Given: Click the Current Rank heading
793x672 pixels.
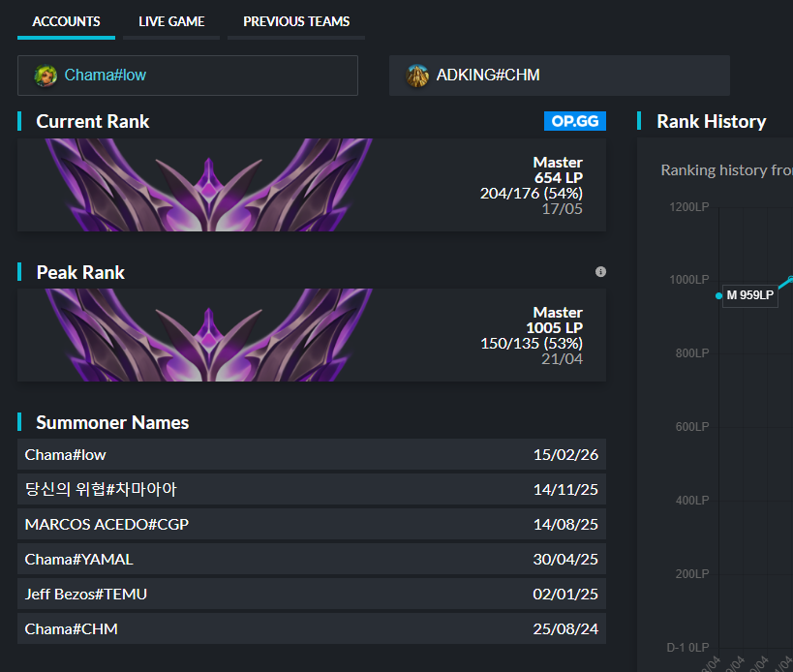Looking at the screenshot, I should [x=93, y=121].
